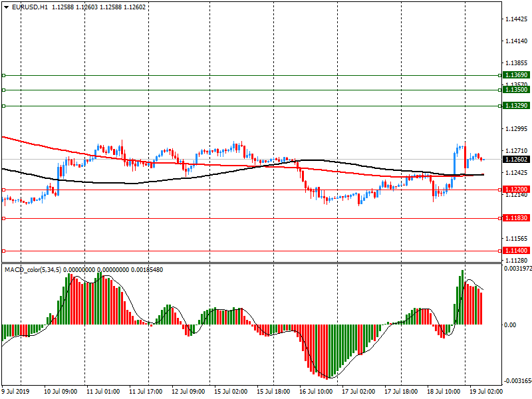
Task: Open the EURUSD,H1 chart dropdown triangle
Action: click(7, 7)
